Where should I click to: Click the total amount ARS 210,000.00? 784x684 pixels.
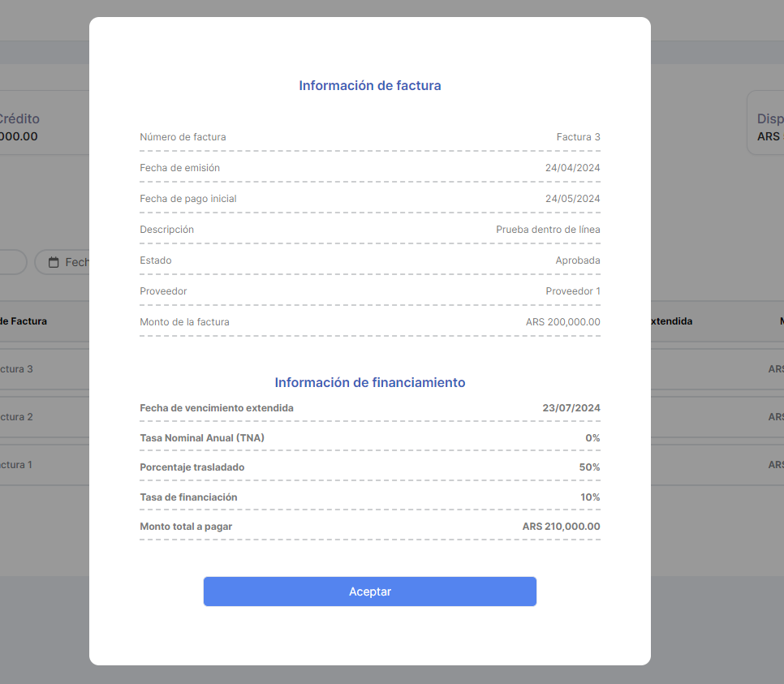point(561,527)
